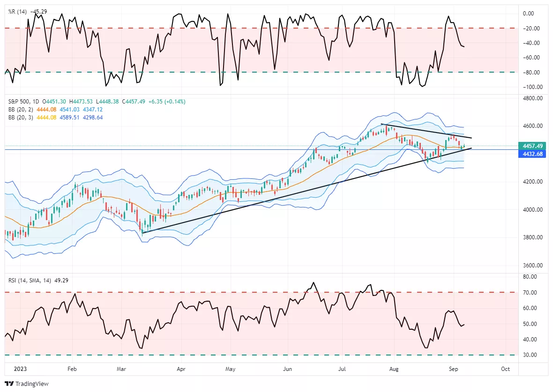The image size is (553, 392).
Task: Click the Mar label on time axis
Action: (x=121, y=369)
